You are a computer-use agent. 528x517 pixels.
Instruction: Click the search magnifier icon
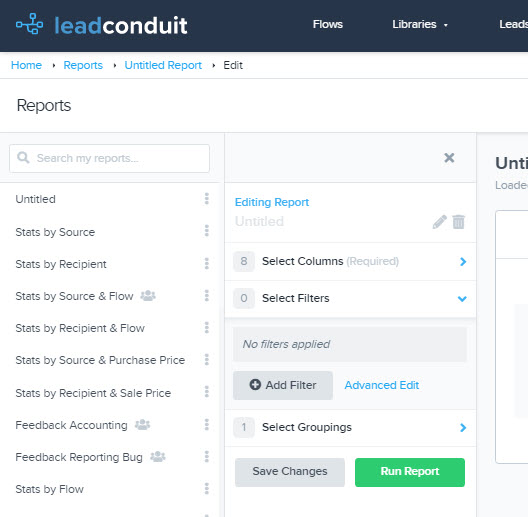pos(23,157)
